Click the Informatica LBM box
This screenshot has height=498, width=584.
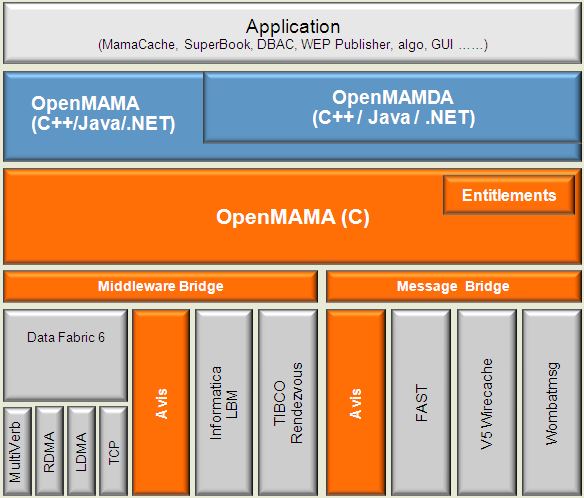point(224,403)
